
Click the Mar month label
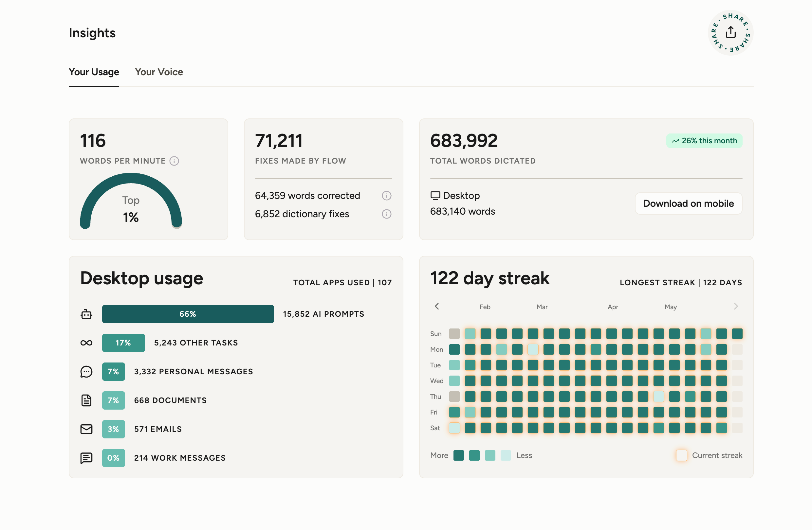coord(542,307)
